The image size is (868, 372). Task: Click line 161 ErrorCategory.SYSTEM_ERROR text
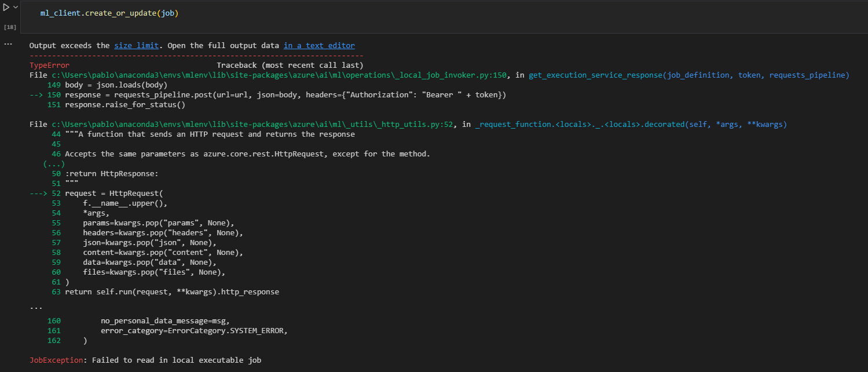[x=194, y=331]
